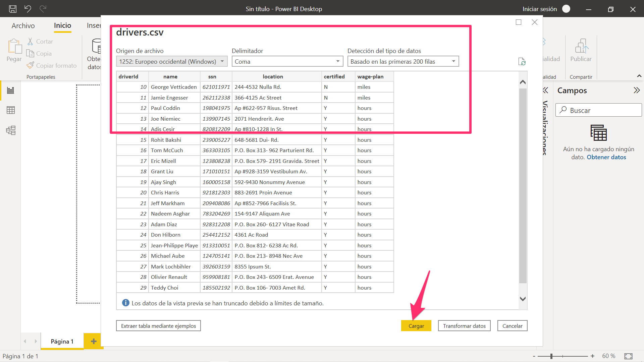Close the drivers.csv dialog
This screenshot has height=362, width=644.
(535, 22)
